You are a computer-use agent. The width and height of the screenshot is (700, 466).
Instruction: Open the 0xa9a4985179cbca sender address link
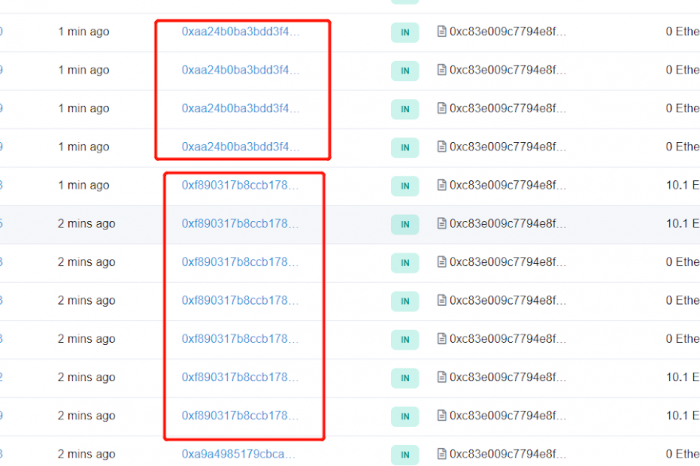click(x=238, y=454)
